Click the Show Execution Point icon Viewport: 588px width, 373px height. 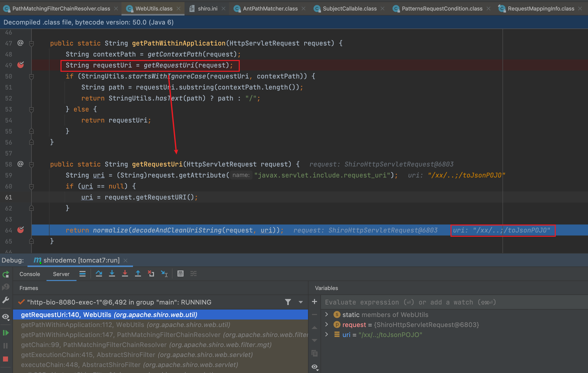tap(82, 274)
